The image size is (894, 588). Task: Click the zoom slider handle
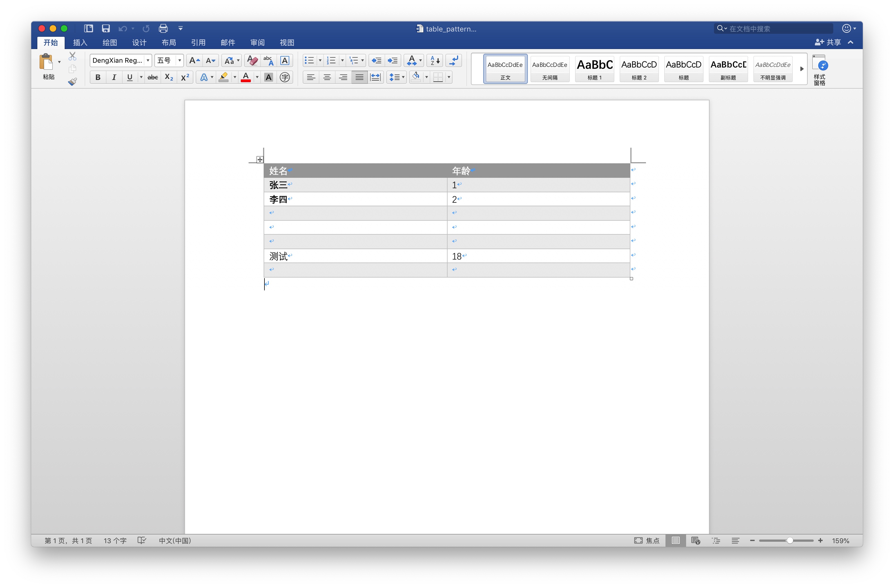[789, 540]
